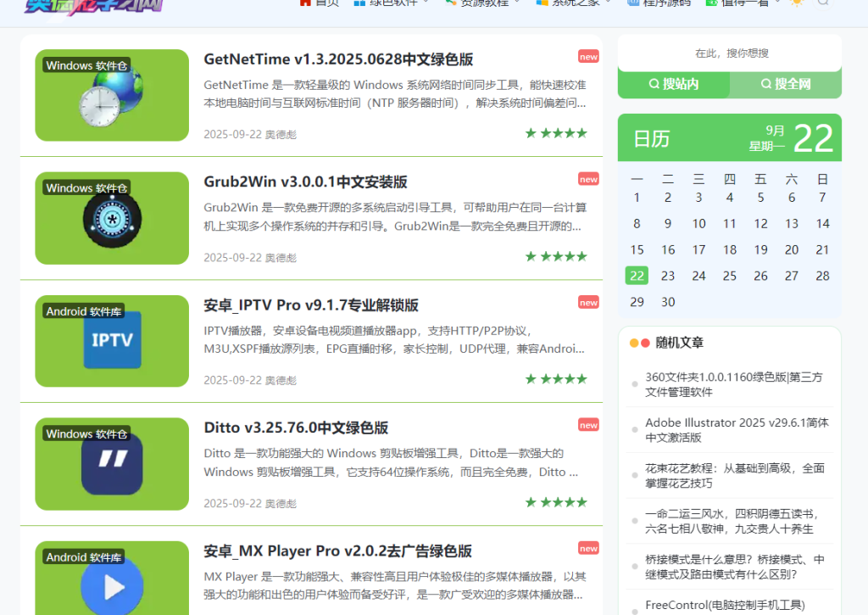Open the 花束花艺教程 random article
The width and height of the screenshot is (868, 615).
point(735,475)
